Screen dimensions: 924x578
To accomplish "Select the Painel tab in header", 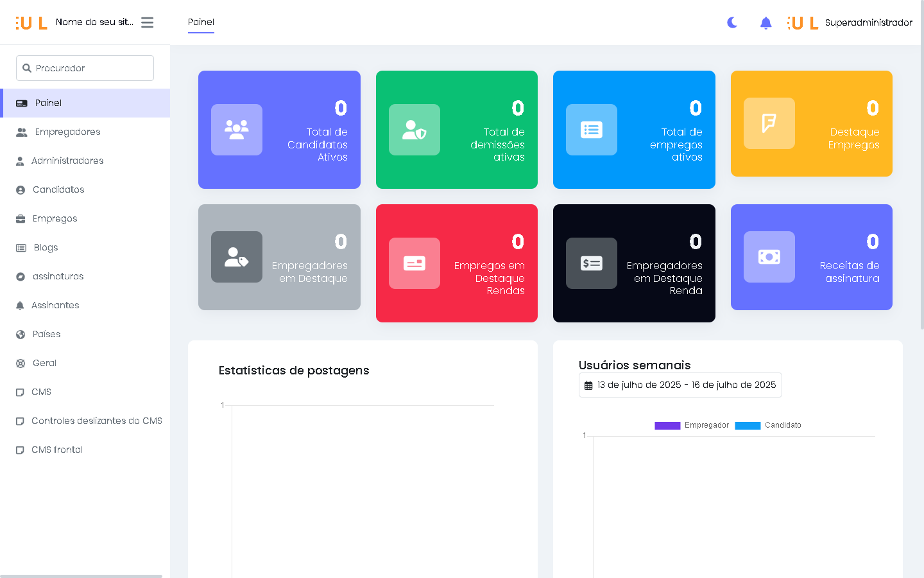I will click(x=201, y=22).
